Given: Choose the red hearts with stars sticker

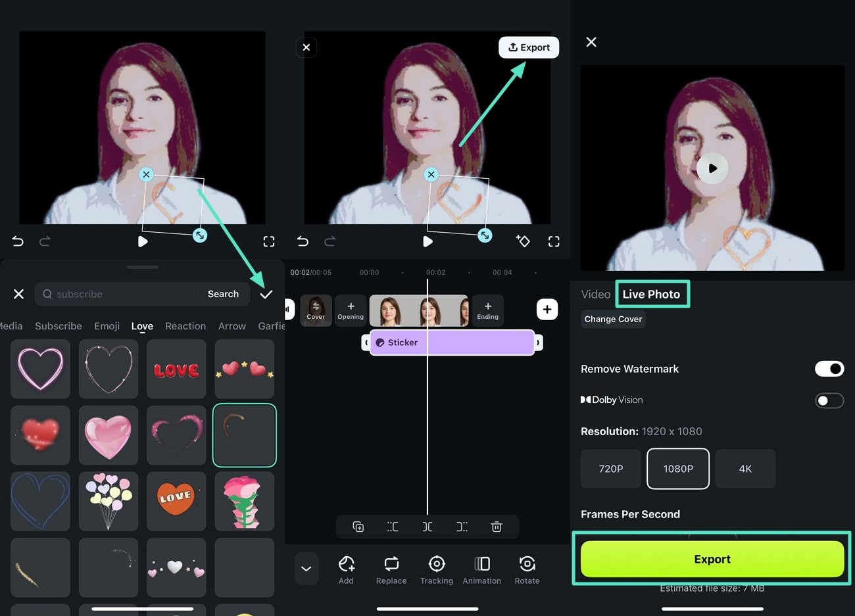Looking at the screenshot, I should pyautogui.click(x=244, y=369).
